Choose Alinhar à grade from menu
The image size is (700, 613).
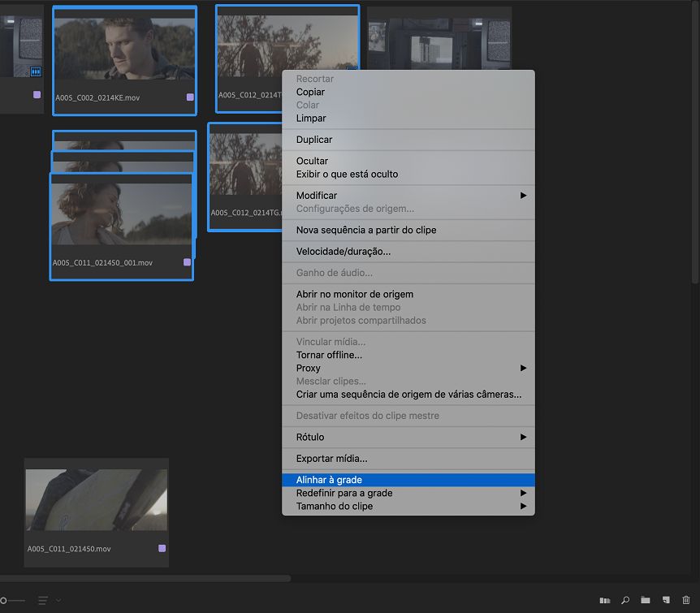click(x=329, y=481)
